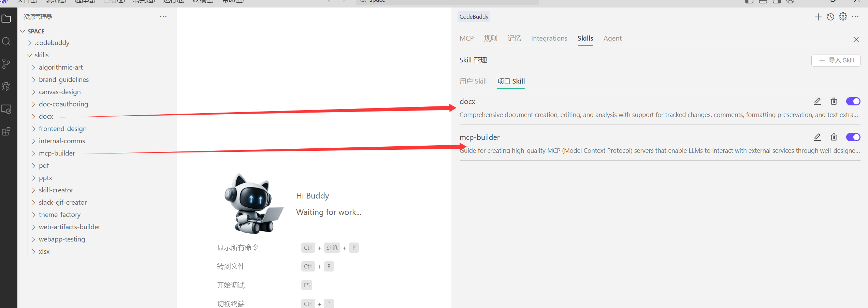Disable the docx skill toggle

coord(853,101)
